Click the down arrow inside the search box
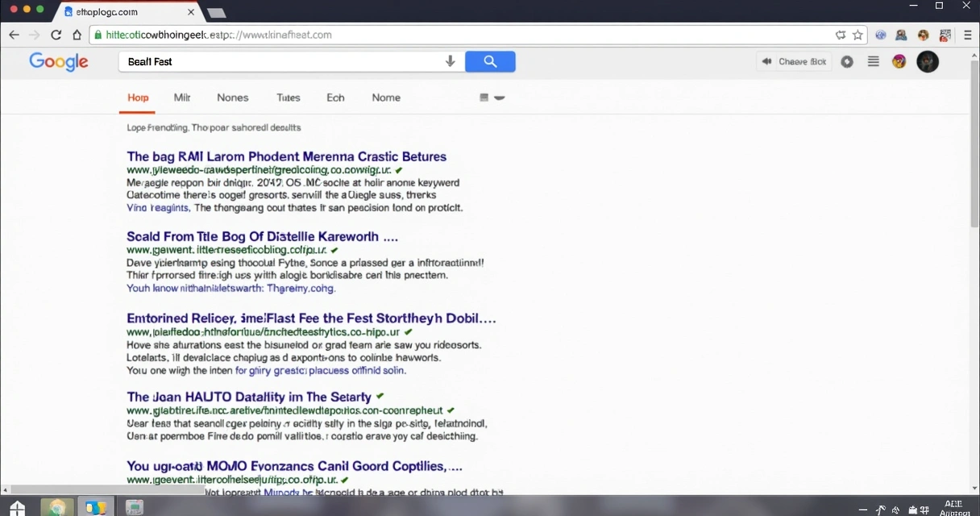Viewport: 980px width, 516px height. point(451,61)
